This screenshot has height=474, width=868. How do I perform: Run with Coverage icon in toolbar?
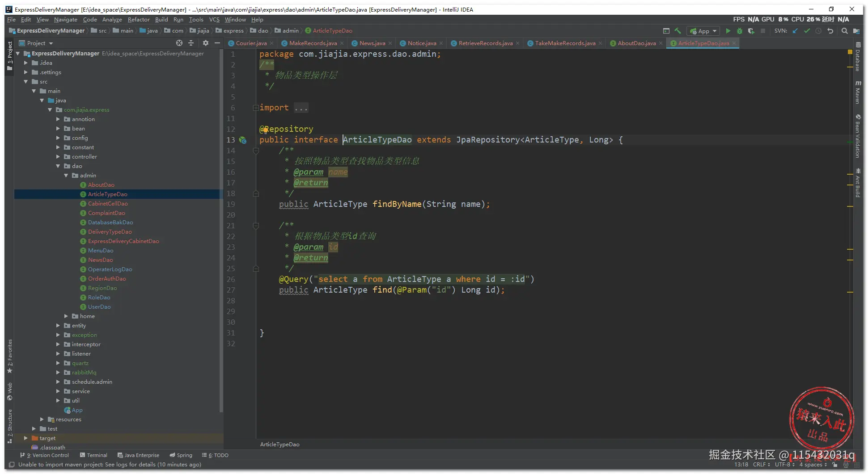point(751,31)
